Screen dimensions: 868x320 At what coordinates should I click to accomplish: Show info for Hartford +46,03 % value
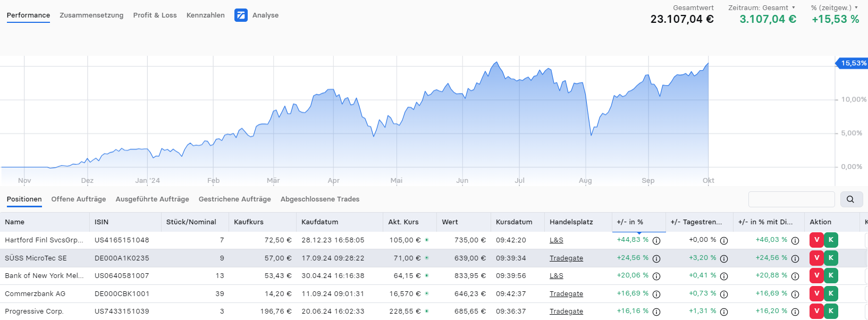[795, 240]
